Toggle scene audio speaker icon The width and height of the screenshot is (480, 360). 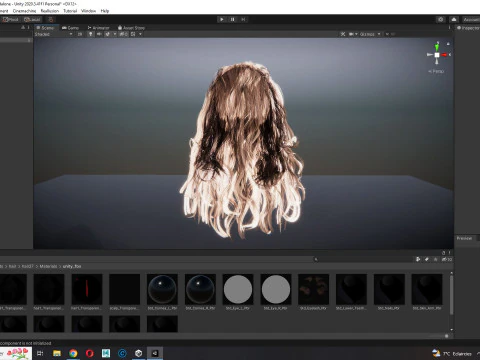99,34
